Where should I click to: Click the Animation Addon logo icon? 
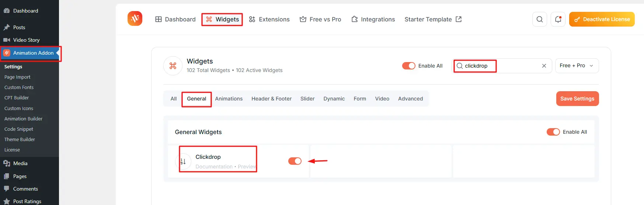[135, 19]
